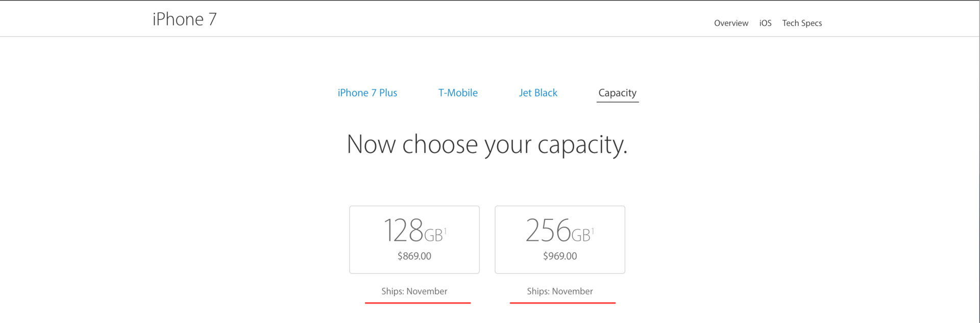Click the $969.00 price label
This screenshot has width=980, height=323.
tap(559, 256)
